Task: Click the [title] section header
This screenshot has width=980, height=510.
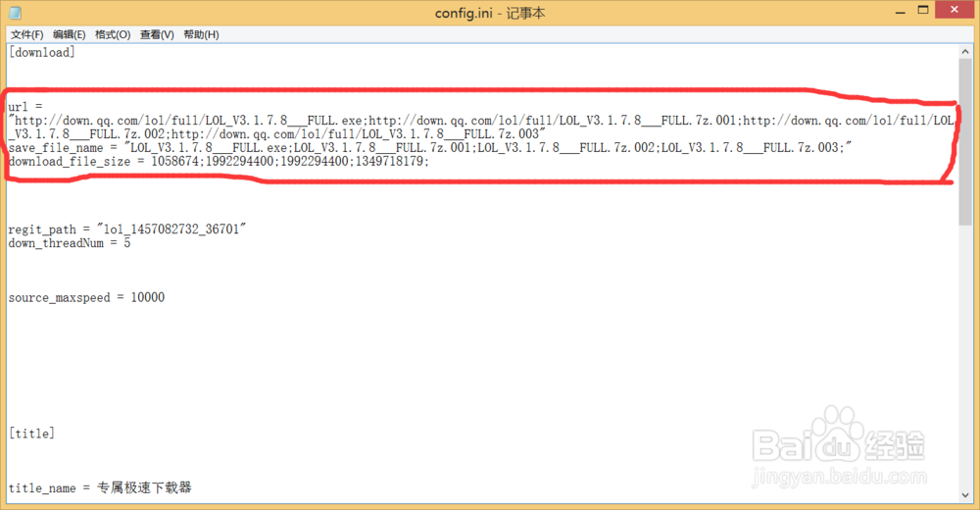Action: (32, 433)
